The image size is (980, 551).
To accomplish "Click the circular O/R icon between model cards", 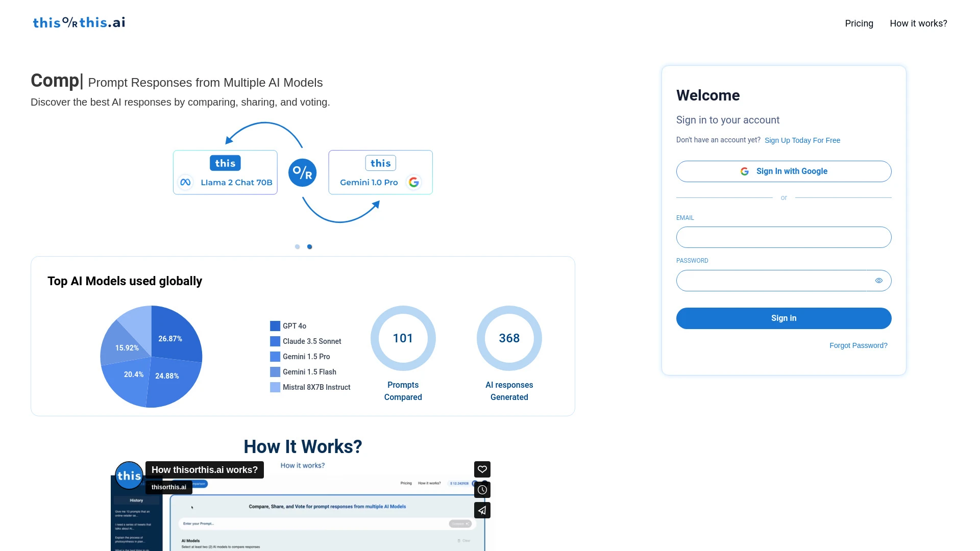I will (302, 172).
